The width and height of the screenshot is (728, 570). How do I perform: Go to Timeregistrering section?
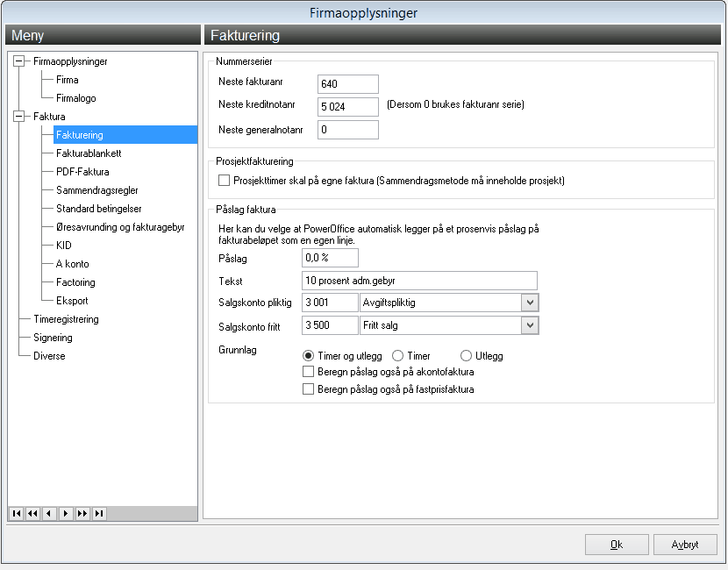66,319
